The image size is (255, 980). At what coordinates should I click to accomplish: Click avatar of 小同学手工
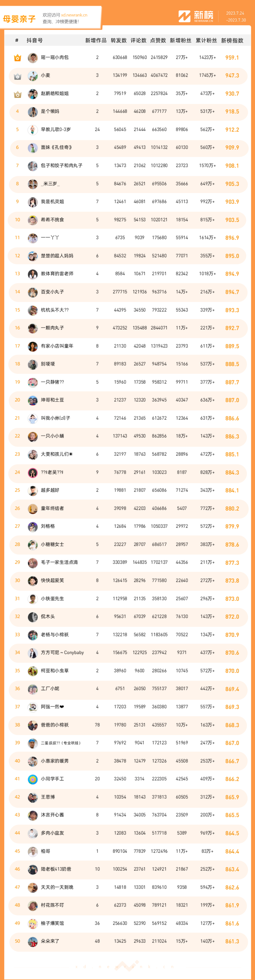pos(33,779)
